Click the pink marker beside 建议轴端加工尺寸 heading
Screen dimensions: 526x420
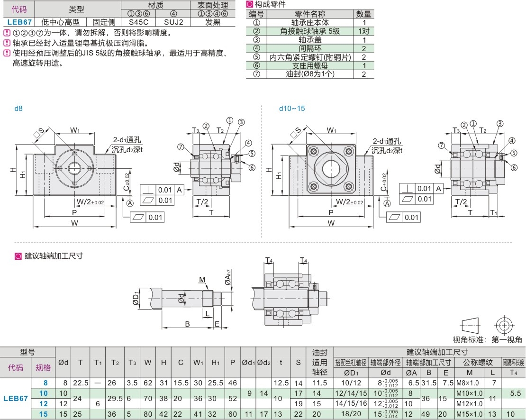[18, 256]
